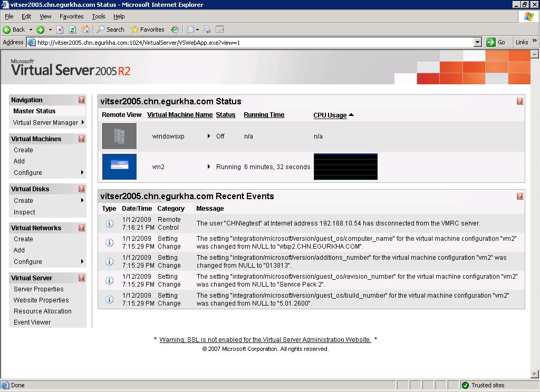
Task: Click the help icon in Virtual Disks header
Action: 82,189
